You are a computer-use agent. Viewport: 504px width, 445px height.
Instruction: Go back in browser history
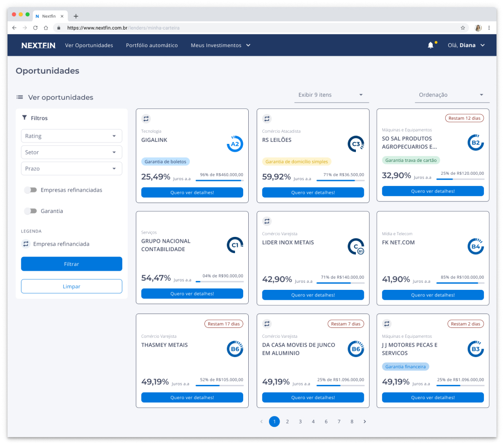coord(14,28)
